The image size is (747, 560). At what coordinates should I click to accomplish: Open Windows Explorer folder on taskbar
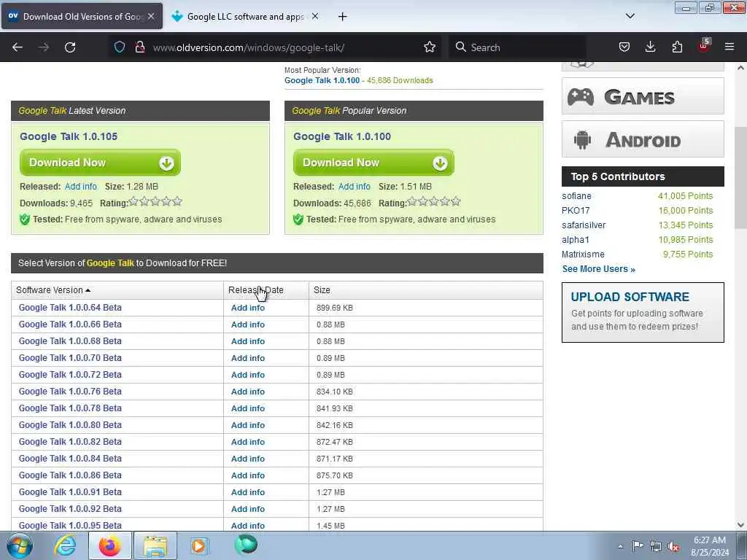coord(155,545)
